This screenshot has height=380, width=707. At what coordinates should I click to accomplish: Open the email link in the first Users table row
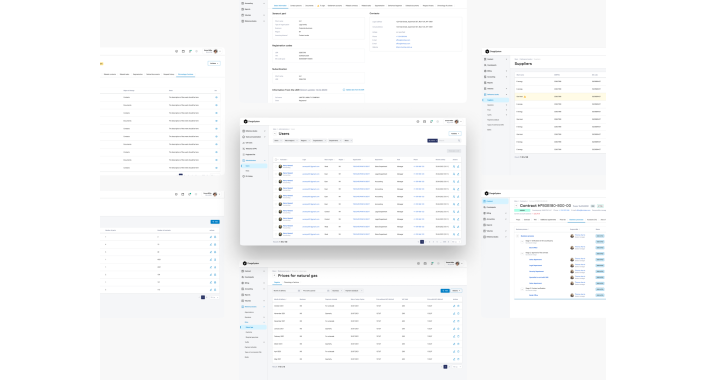pos(311,166)
